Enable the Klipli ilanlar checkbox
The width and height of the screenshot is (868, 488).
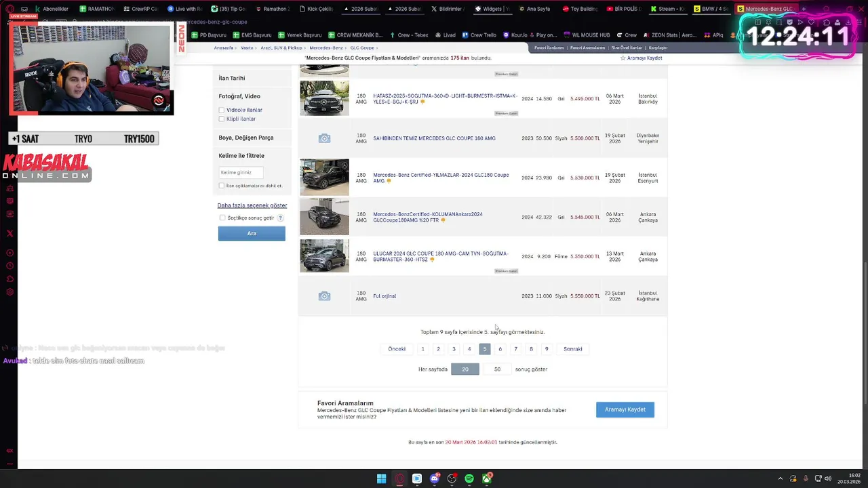click(x=221, y=119)
